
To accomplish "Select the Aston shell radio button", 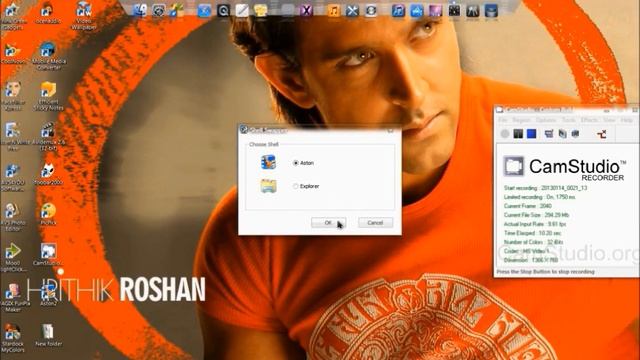I will click(x=296, y=163).
